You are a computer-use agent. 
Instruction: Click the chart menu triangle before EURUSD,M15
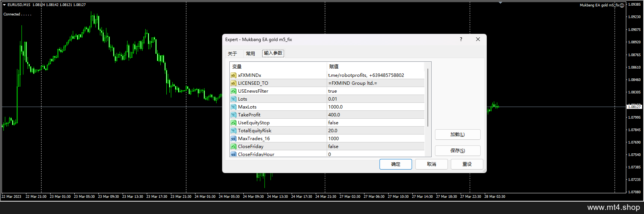(4, 5)
